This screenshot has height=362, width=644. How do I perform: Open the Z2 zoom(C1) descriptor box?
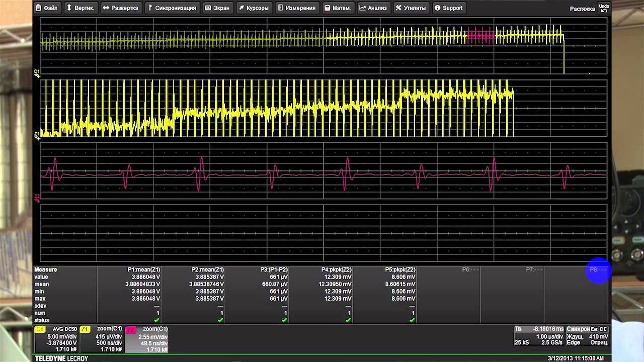pyautogui.click(x=147, y=339)
